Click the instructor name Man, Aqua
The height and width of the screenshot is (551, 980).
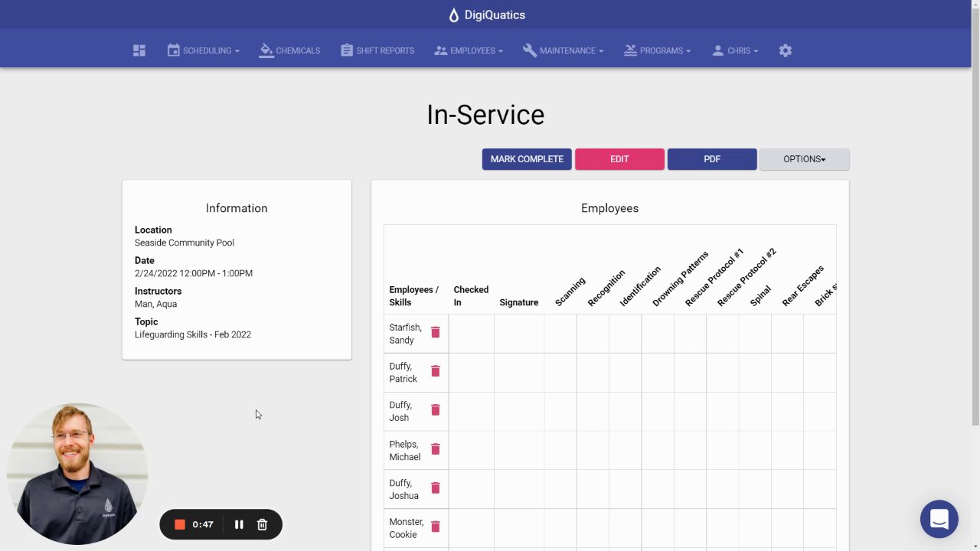pos(155,304)
